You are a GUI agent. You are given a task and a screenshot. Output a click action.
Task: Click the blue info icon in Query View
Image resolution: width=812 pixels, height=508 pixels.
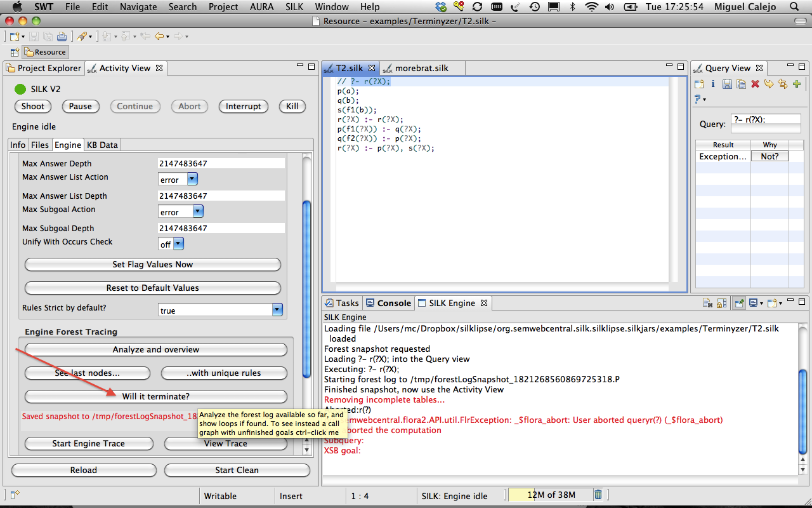click(x=713, y=84)
